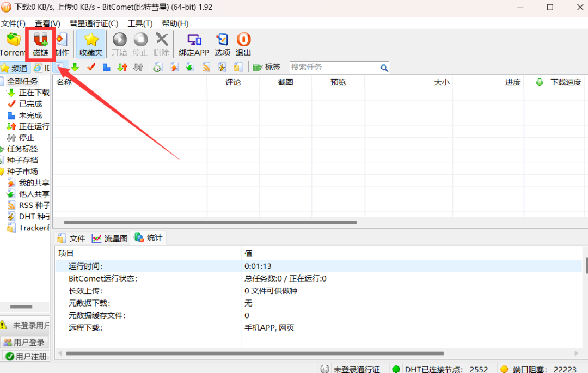Click the Tracker folder icon in the filter bar

pyautogui.click(x=238, y=67)
